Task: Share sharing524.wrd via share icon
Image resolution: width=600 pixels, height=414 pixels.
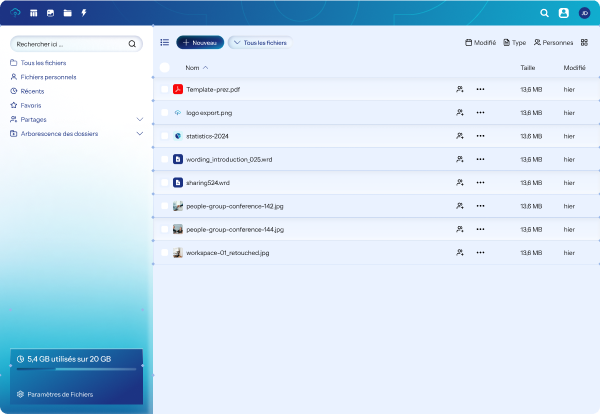Action: click(x=460, y=183)
